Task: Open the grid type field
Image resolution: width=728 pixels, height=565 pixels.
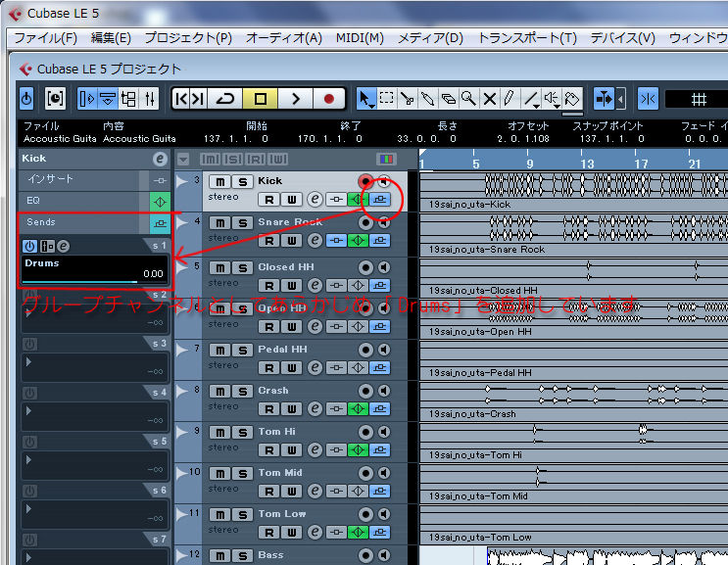Action: (x=697, y=99)
